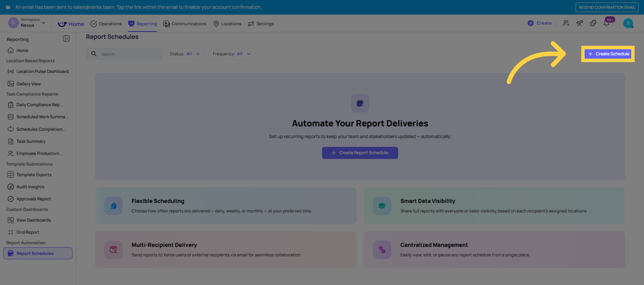Click the Create button in header
644x285 pixels.
(540, 23)
